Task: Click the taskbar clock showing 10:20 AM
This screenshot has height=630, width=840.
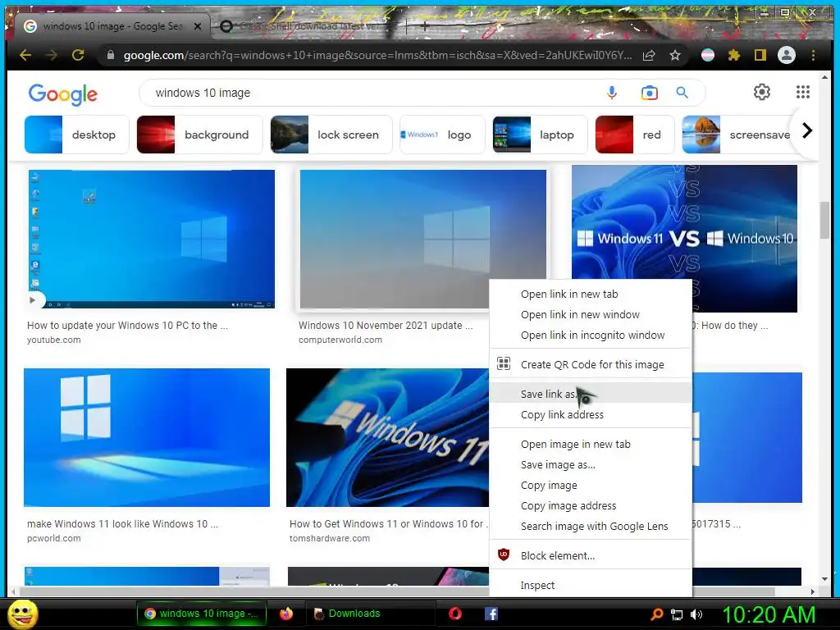Action: coord(769,614)
